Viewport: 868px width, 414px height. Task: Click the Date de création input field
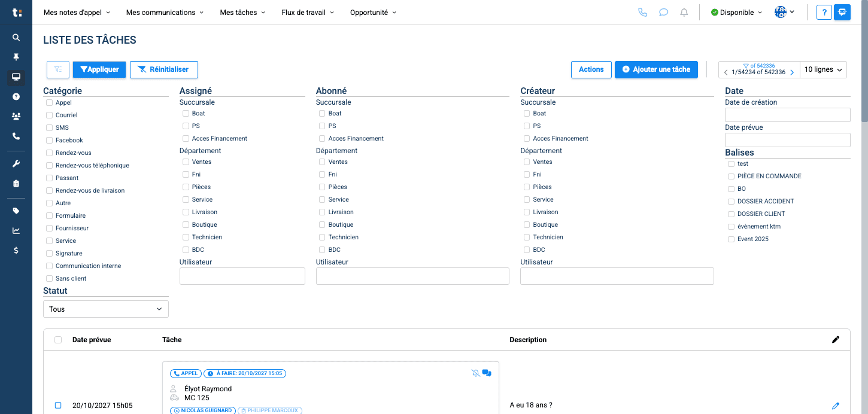pos(788,115)
